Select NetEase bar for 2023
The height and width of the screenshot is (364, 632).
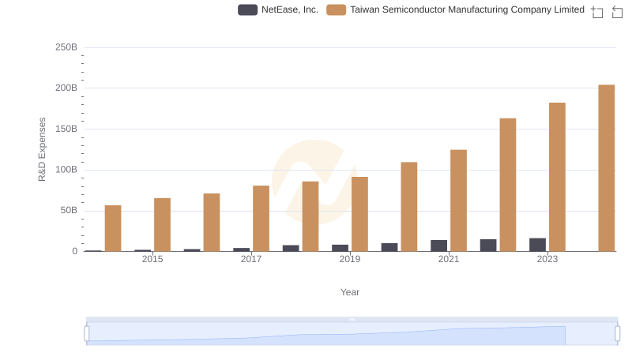[537, 245]
